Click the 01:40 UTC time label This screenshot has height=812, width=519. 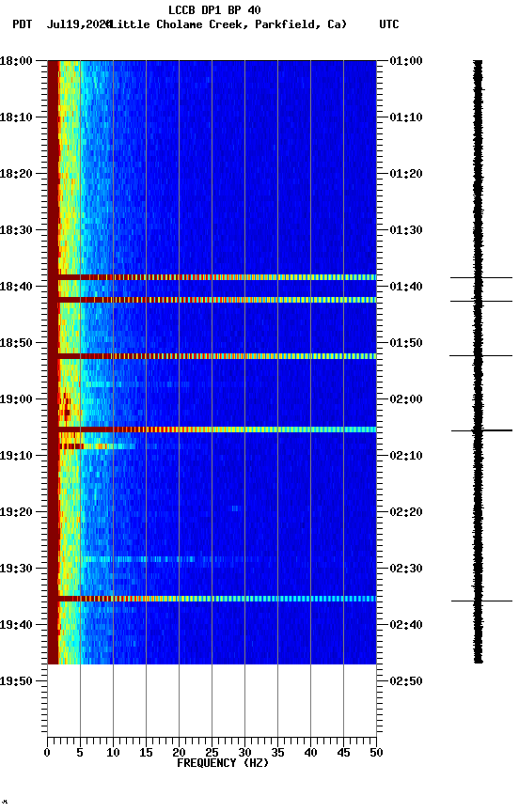tap(406, 287)
